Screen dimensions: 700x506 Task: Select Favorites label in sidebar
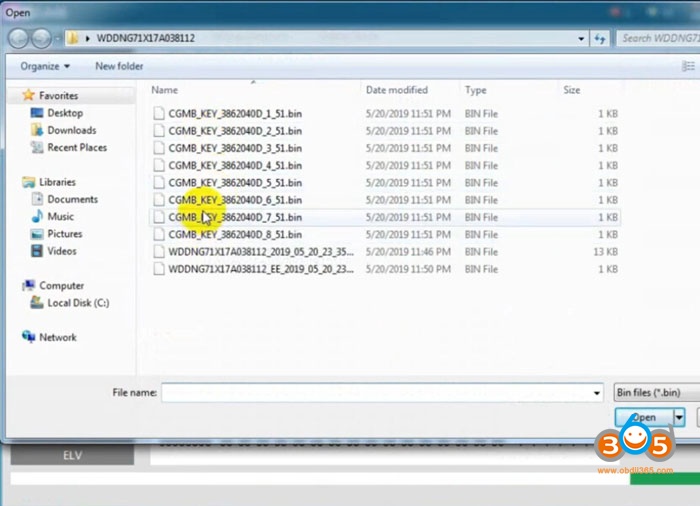point(58,96)
